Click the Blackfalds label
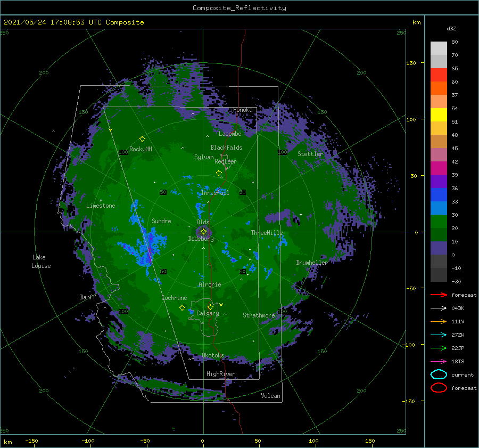This screenshot has width=479, height=448. click(226, 148)
